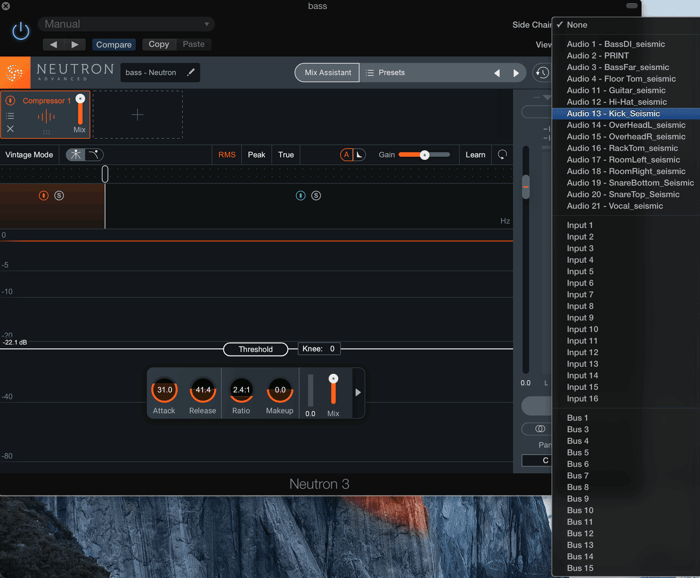
Task: Click the Copy button
Action: (159, 44)
